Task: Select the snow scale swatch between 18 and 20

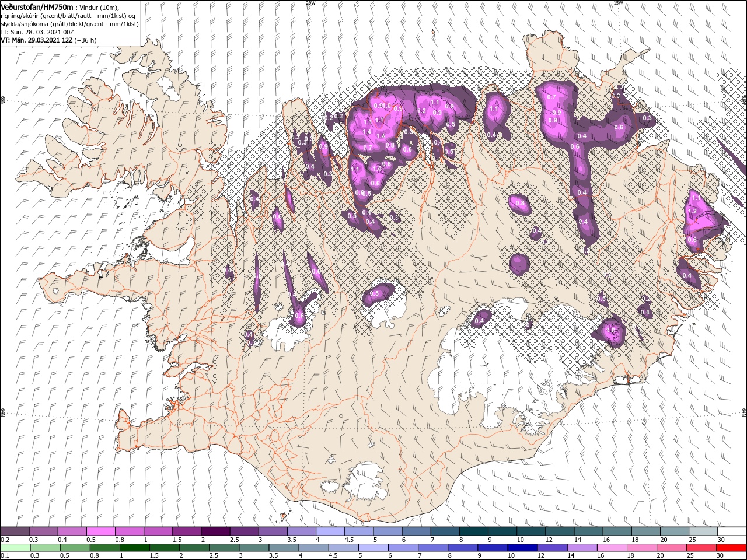Action: coord(646,531)
